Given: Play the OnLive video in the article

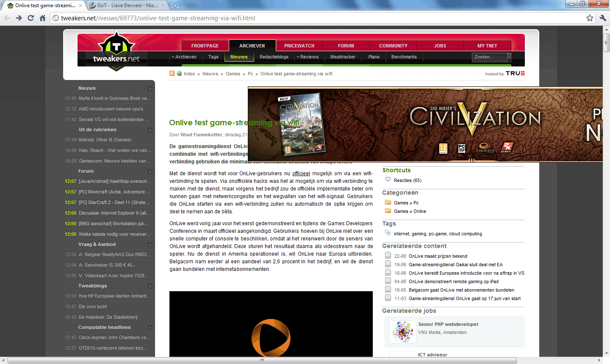Looking at the screenshot, I should [x=271, y=337].
